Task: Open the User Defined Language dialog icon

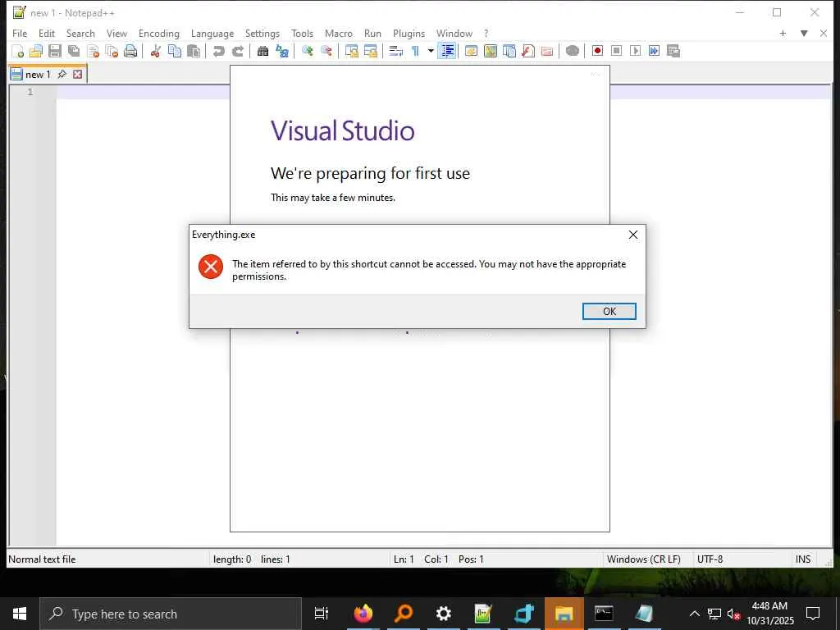Action: pos(471,51)
